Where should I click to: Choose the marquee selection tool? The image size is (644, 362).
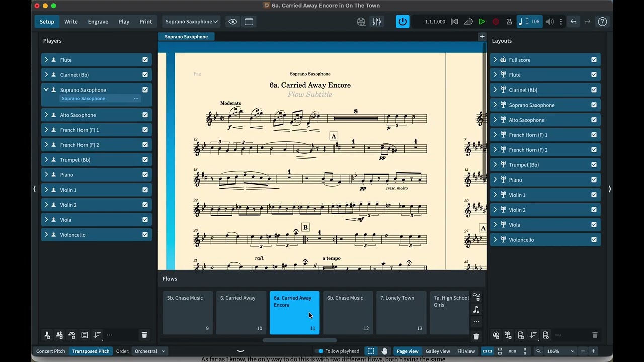371,351
